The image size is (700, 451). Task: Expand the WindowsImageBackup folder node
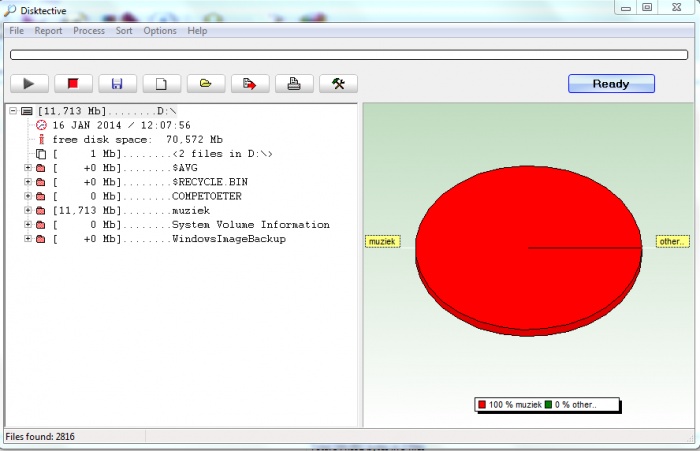[28, 239]
